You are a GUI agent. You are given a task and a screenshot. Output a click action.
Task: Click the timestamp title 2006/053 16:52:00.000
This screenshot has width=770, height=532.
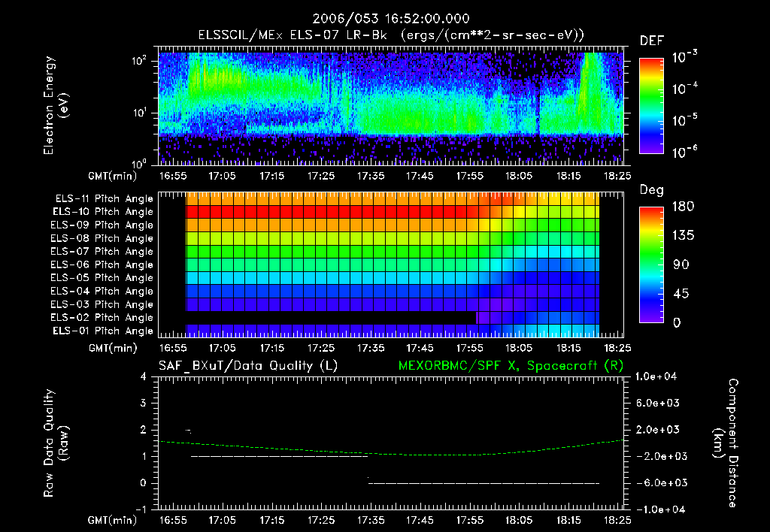pos(391,19)
